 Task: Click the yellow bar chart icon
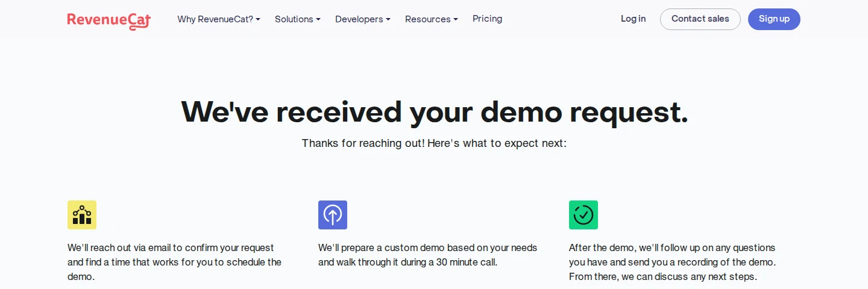(x=82, y=215)
